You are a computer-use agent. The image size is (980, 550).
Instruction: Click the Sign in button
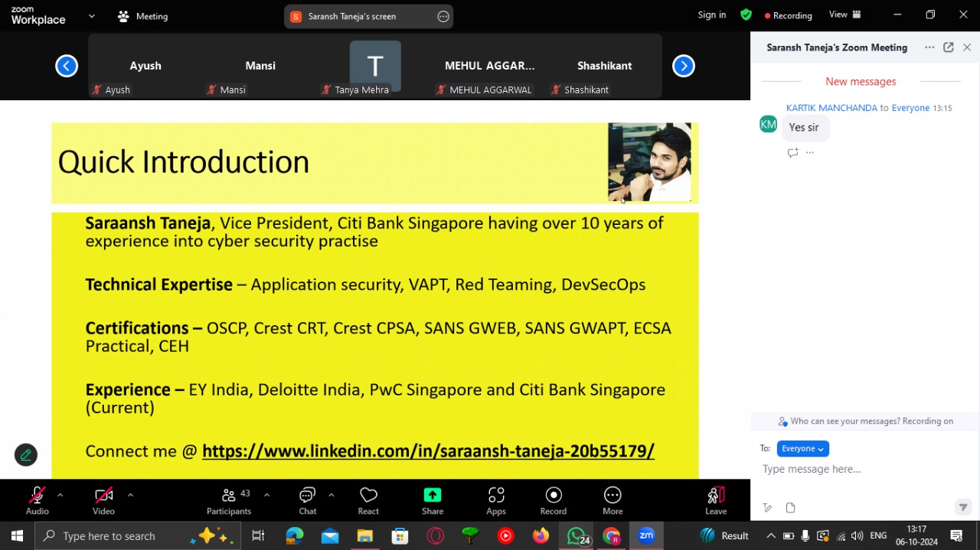click(712, 15)
